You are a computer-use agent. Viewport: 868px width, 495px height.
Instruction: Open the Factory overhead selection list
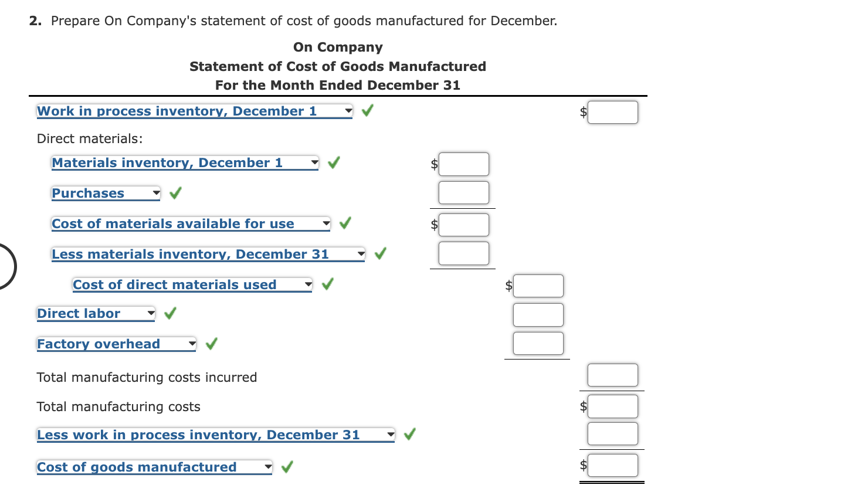pyautogui.click(x=191, y=344)
